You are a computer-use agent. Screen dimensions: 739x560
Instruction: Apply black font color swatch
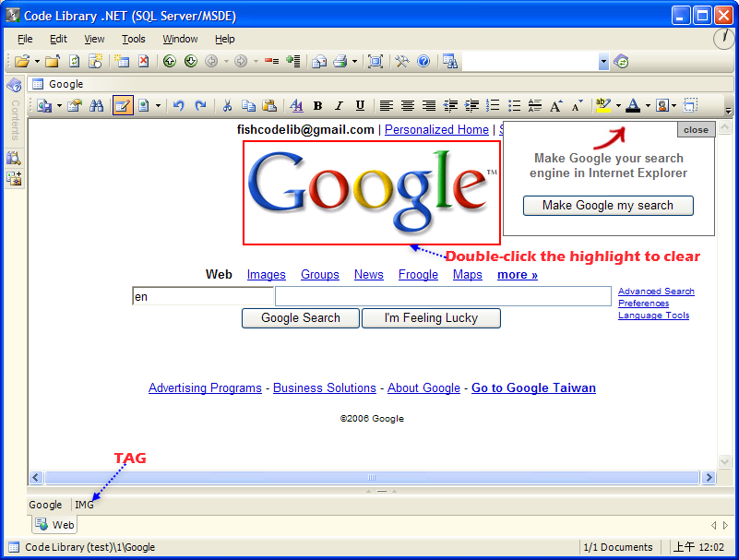pyautogui.click(x=633, y=105)
